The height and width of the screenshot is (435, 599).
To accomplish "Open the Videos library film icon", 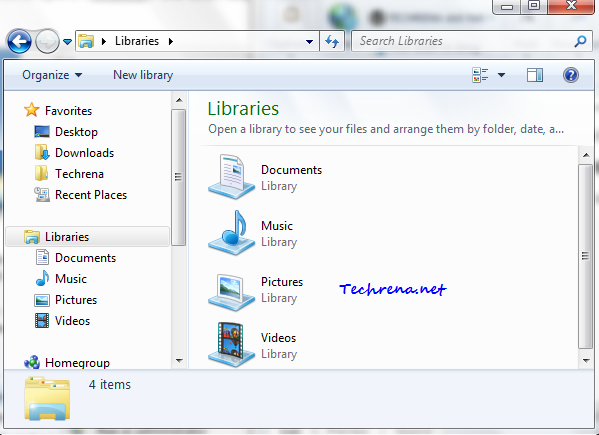I will tap(232, 345).
